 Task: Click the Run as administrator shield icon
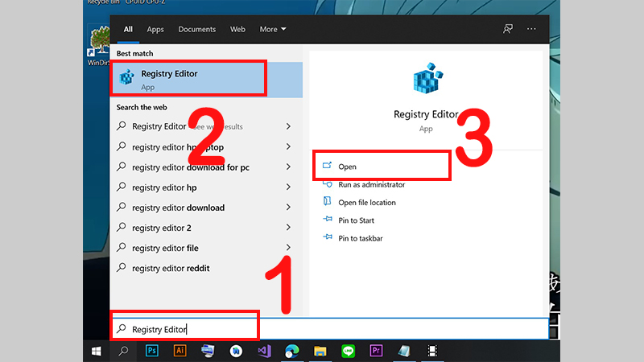coord(328,184)
